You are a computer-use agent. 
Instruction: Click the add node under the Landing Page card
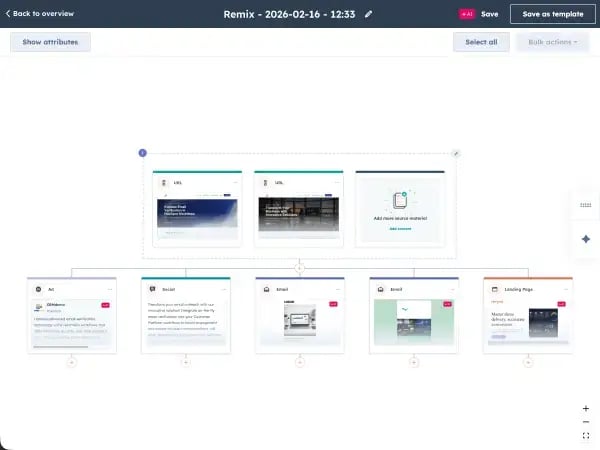coord(527,362)
